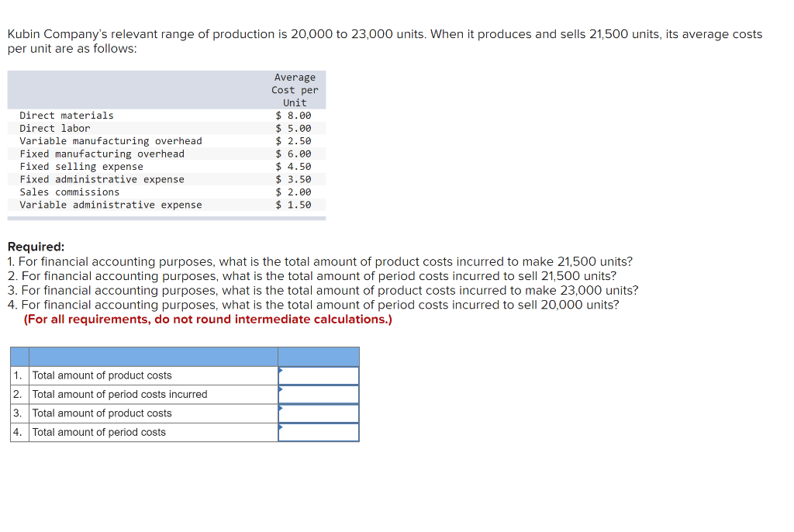Click answer field for row 3 product costs
Image resolution: width=794 pixels, height=532 pixels.
coord(319,413)
